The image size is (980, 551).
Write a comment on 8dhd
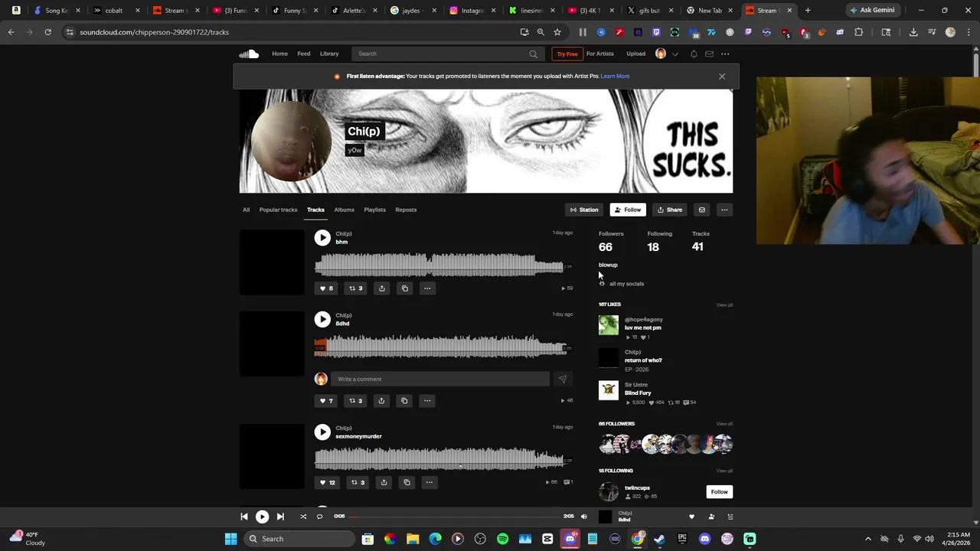tap(440, 379)
